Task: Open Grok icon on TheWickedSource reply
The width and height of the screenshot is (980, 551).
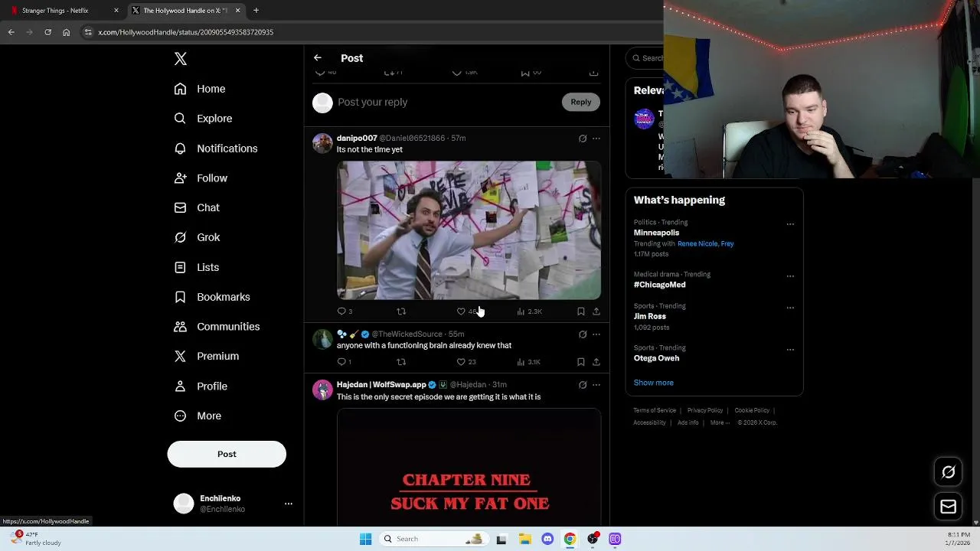Action: tap(583, 334)
